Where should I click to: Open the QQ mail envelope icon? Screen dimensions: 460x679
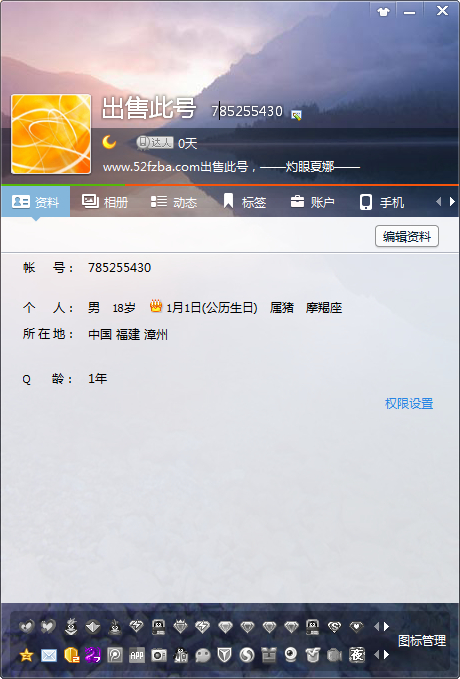pyautogui.click(x=49, y=655)
